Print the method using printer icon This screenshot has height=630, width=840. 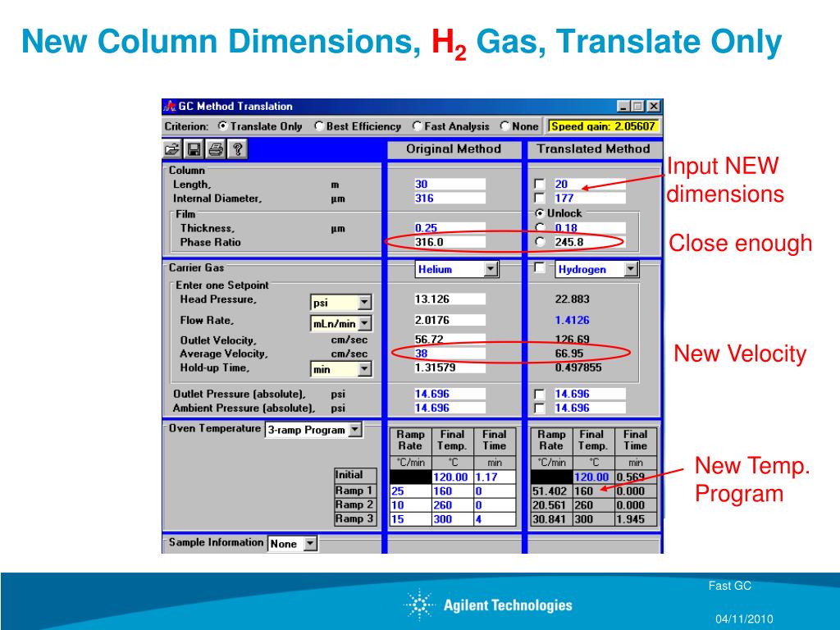[x=216, y=149]
